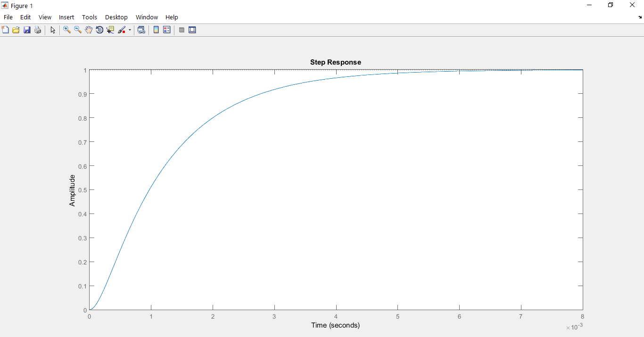Select the Edit Plot arrow tool

53,30
